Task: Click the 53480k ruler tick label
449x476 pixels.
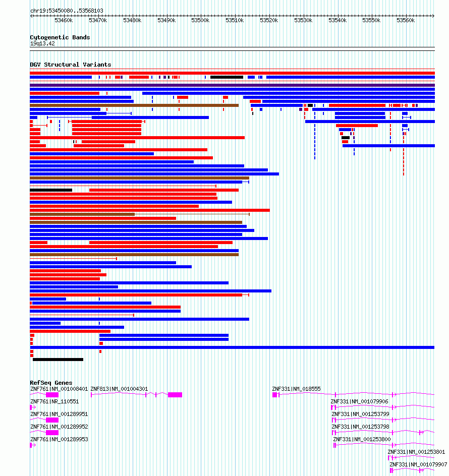Action: click(x=132, y=20)
